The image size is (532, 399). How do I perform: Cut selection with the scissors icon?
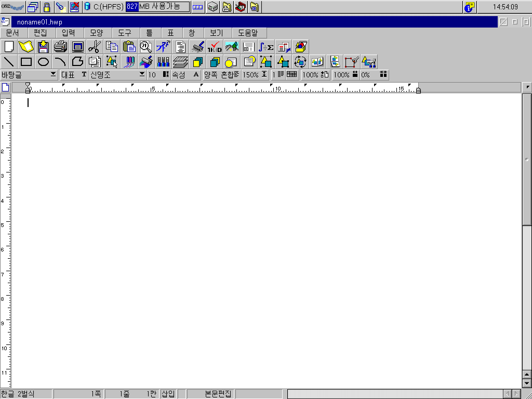[x=95, y=47]
